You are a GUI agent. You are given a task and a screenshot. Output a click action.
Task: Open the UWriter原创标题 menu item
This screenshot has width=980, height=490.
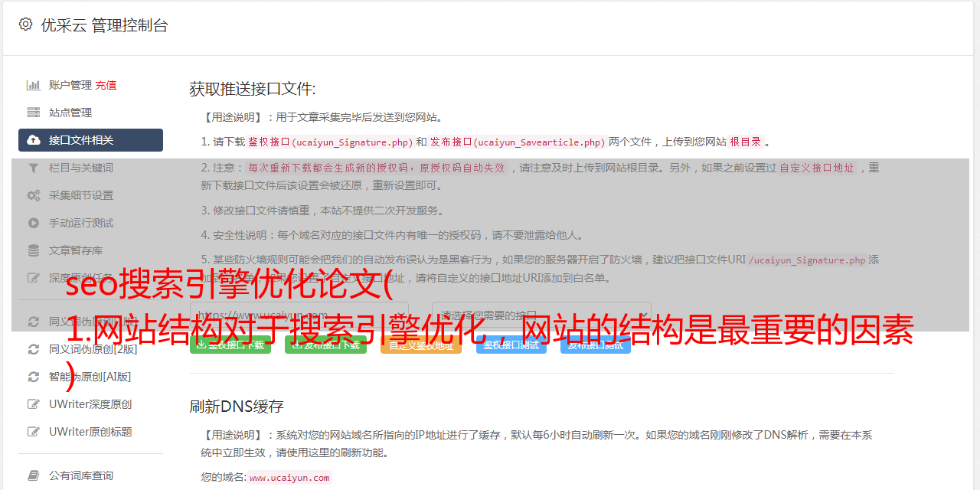[90, 432]
